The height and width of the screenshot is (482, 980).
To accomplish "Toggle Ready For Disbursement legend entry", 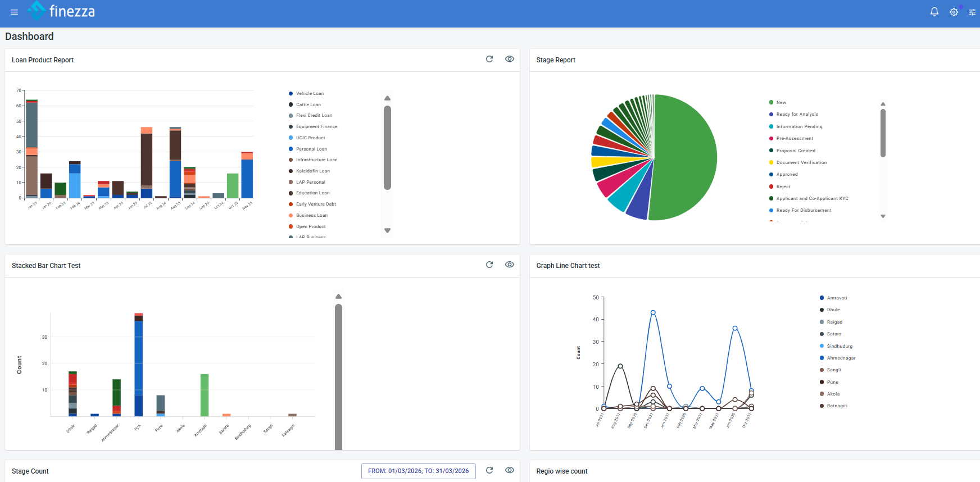I will (x=800, y=210).
